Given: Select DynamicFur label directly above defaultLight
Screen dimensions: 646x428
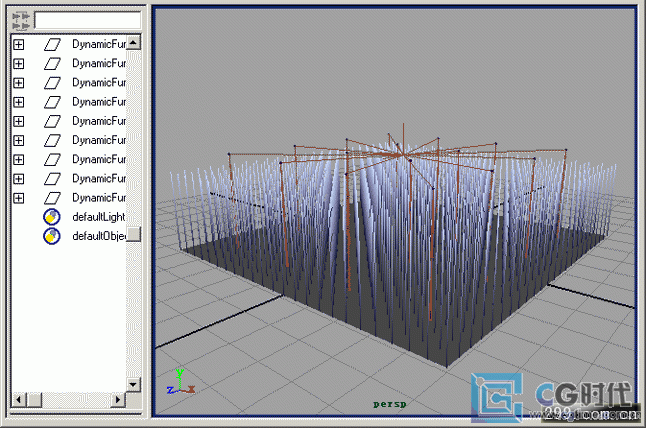Looking at the screenshot, I should pyautogui.click(x=99, y=198).
